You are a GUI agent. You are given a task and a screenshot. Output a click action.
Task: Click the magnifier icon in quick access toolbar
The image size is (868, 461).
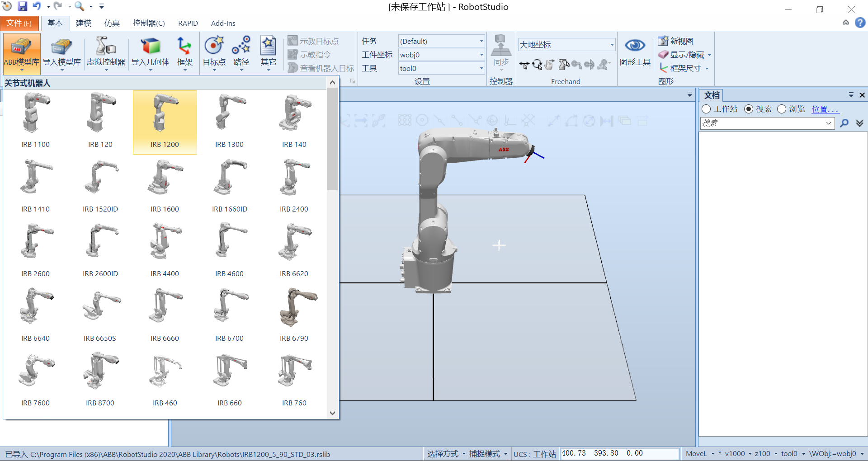(80, 6)
